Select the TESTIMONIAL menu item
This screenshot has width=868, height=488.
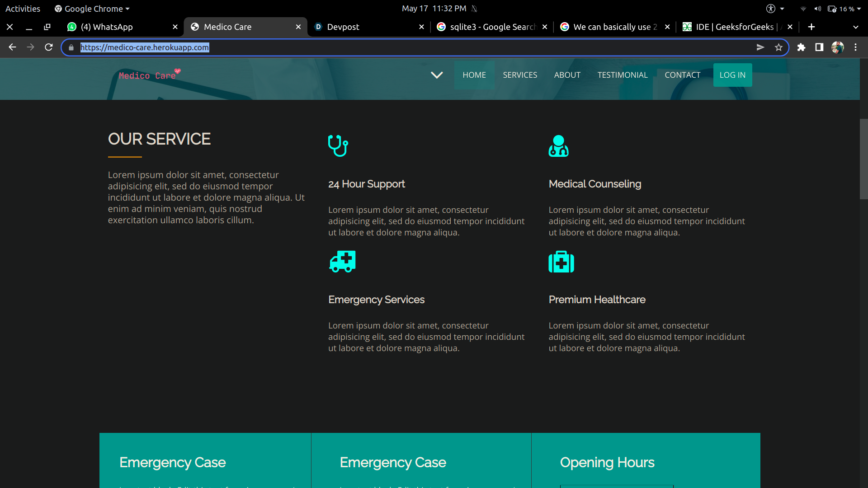[x=623, y=75]
